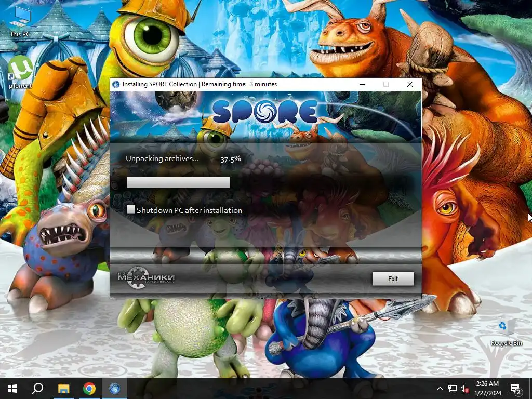The image size is (532, 399).
Task: Click the Installing SPORE Collection title text
Action: (x=159, y=84)
